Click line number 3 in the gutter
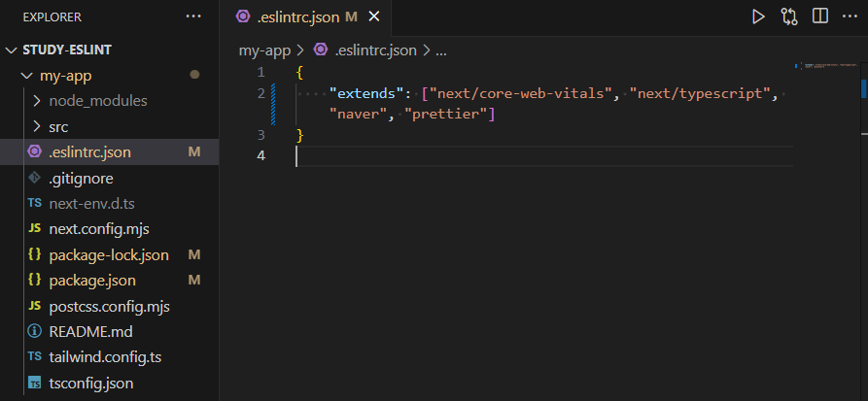This screenshot has height=401, width=868. (260, 135)
